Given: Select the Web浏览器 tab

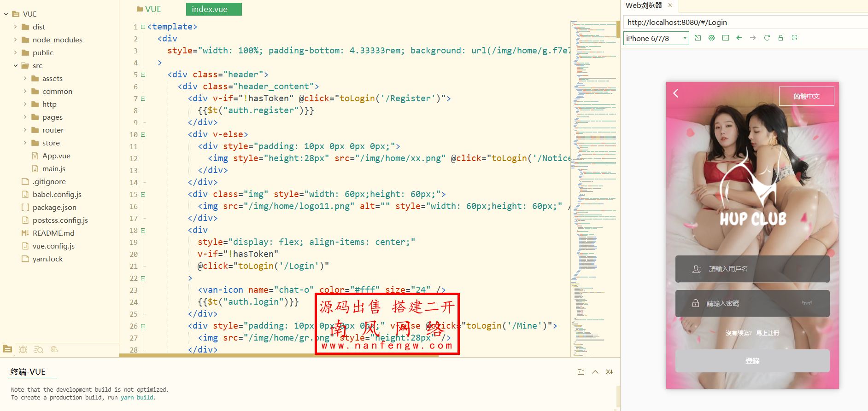Looking at the screenshot, I should click(x=644, y=6).
